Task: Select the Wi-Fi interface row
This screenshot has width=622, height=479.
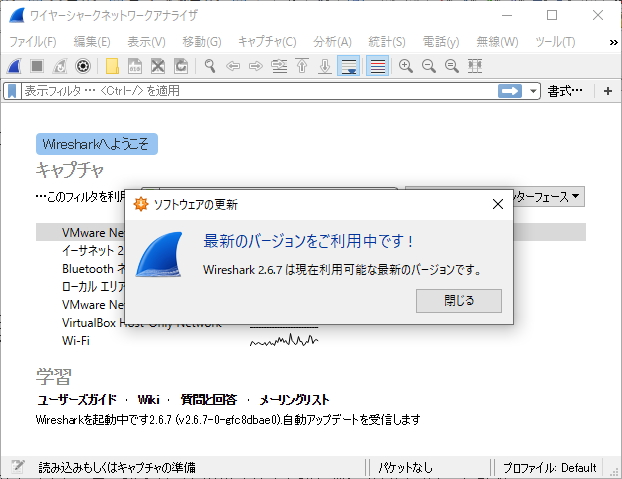Action: pyautogui.click(x=76, y=341)
